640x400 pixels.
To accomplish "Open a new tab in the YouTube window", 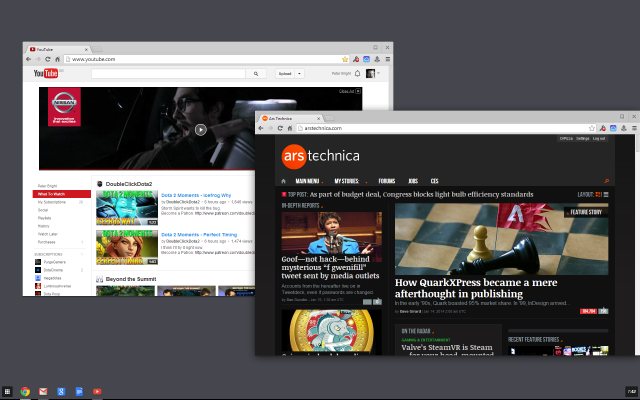I will pyautogui.click(x=97, y=49).
